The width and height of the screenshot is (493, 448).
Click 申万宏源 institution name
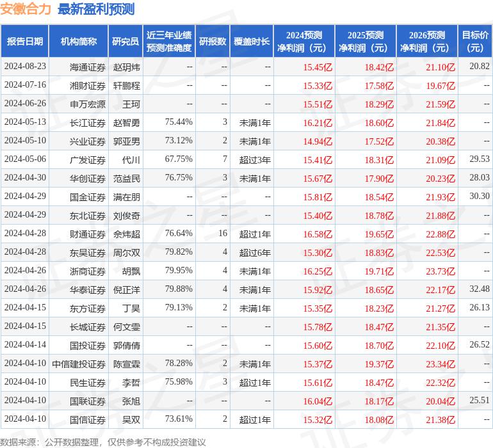pos(88,104)
